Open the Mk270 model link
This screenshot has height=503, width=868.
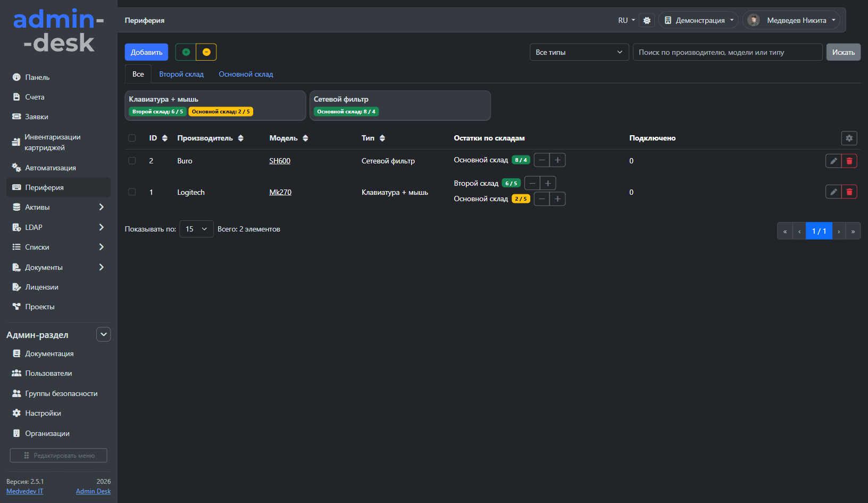click(x=280, y=192)
